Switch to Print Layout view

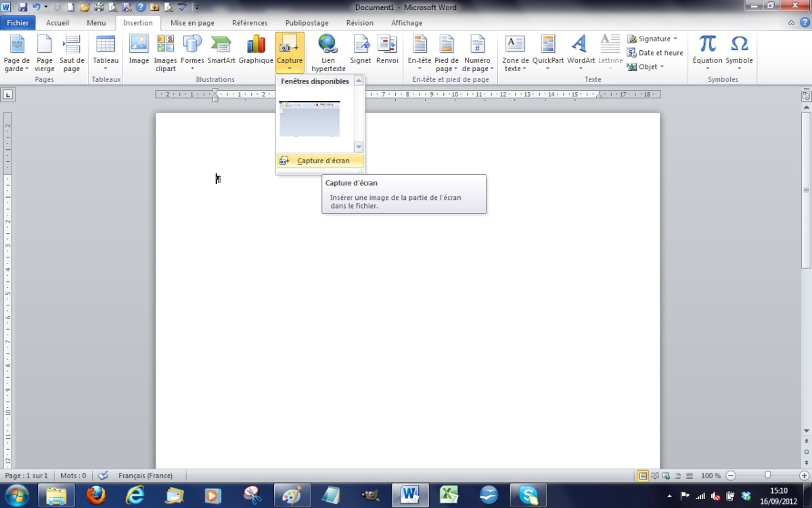tap(643, 475)
